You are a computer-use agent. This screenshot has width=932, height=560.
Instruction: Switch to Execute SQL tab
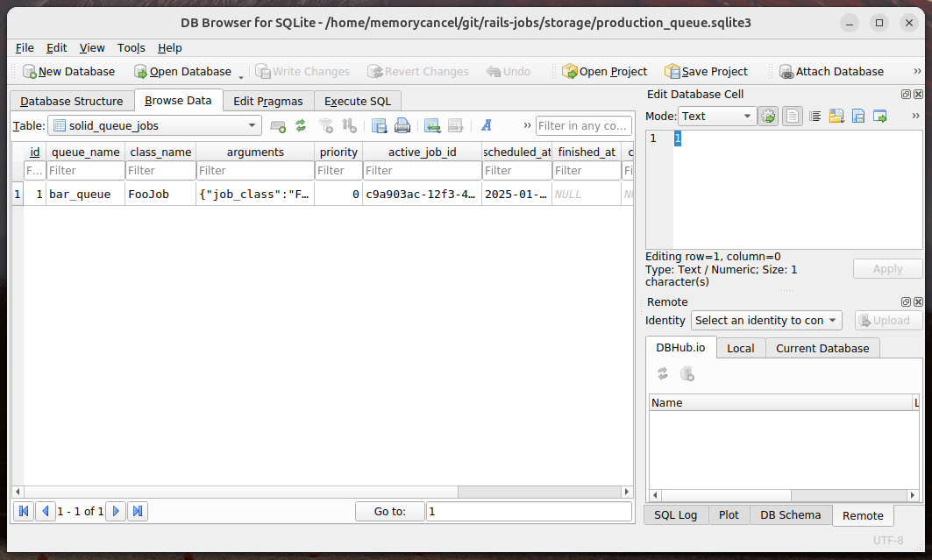tap(358, 101)
